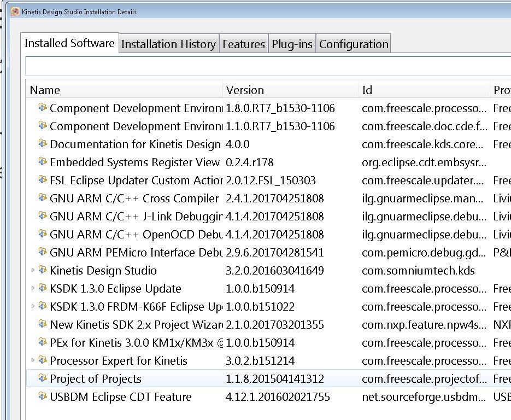Click icon beside GNU ARM OpenOCD Debugging

[x=43, y=234]
